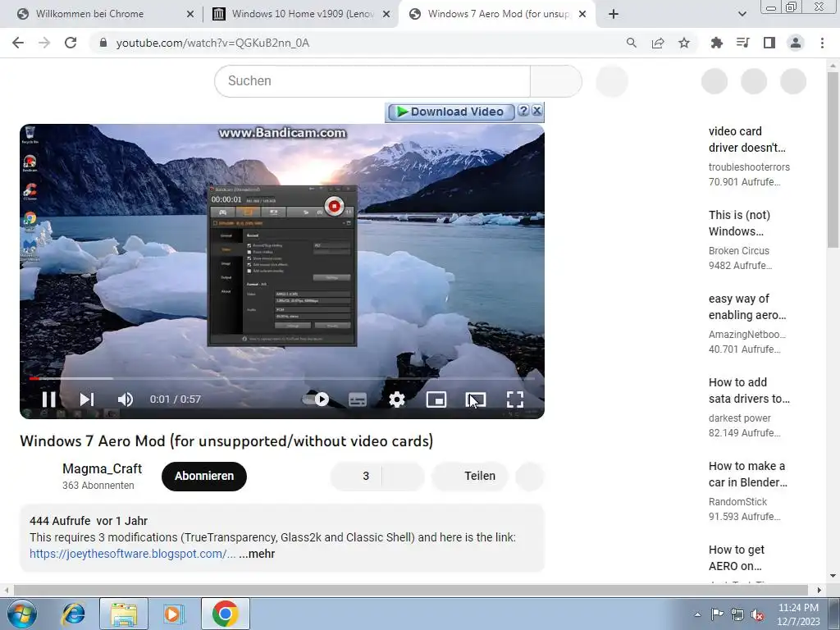Share this page via the address bar icon
The width and height of the screenshot is (840, 630).
point(658,43)
